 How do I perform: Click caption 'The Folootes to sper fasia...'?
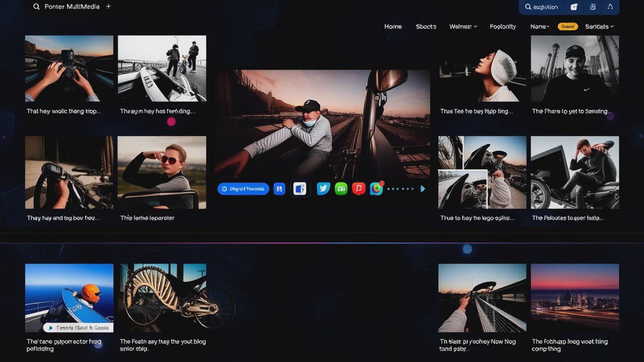(x=568, y=218)
